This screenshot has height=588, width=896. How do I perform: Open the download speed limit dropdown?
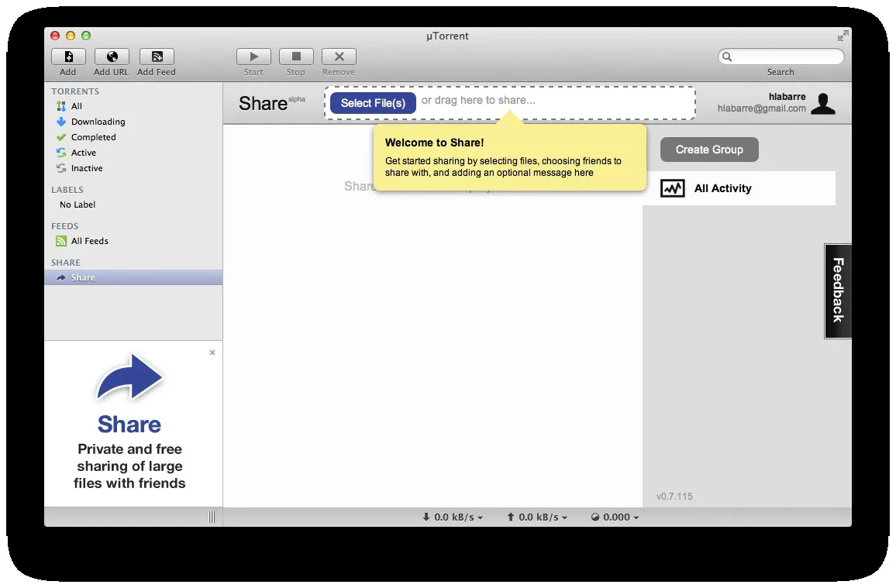453,518
